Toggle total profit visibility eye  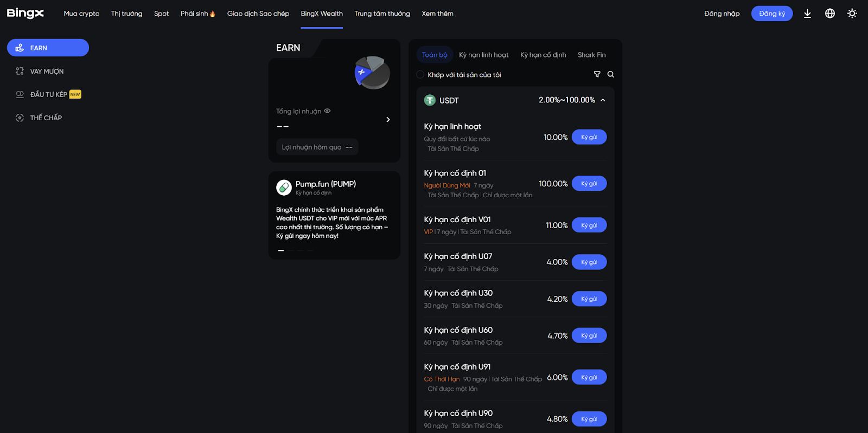[x=327, y=111]
